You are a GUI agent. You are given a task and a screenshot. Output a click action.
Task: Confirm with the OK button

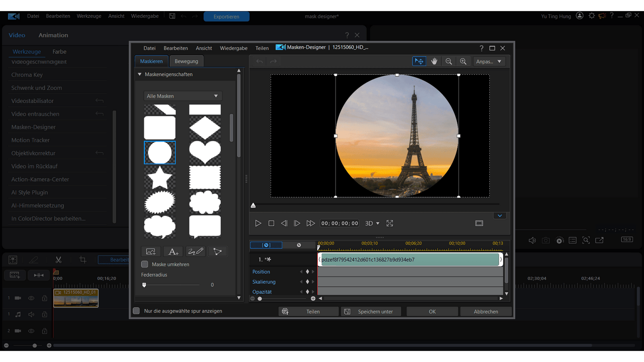[x=432, y=312]
